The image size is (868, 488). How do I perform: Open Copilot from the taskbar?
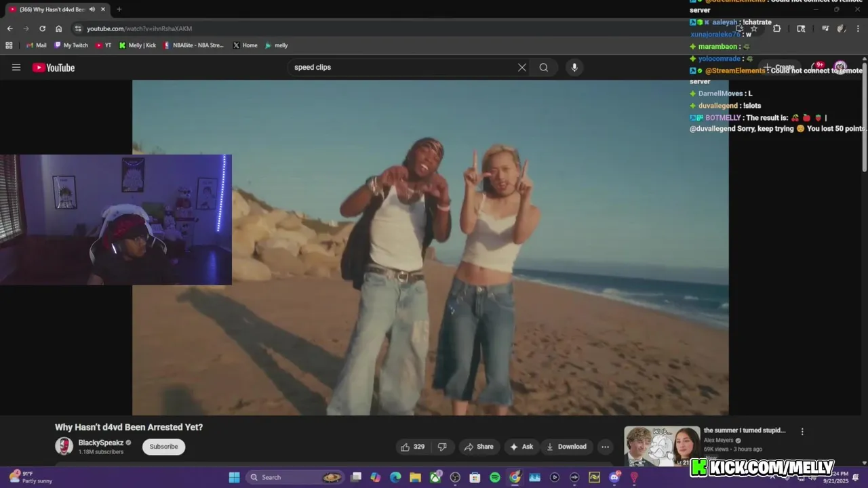(x=376, y=477)
